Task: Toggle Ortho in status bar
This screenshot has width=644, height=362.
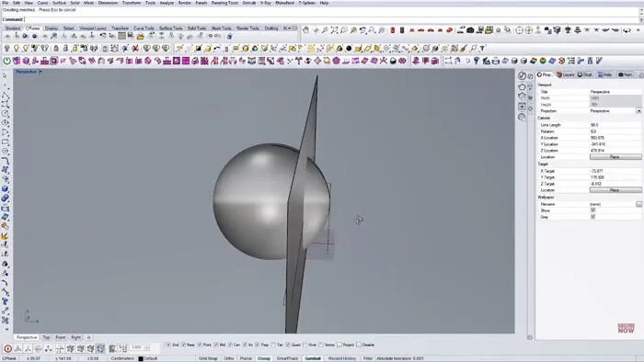Action: point(229,358)
